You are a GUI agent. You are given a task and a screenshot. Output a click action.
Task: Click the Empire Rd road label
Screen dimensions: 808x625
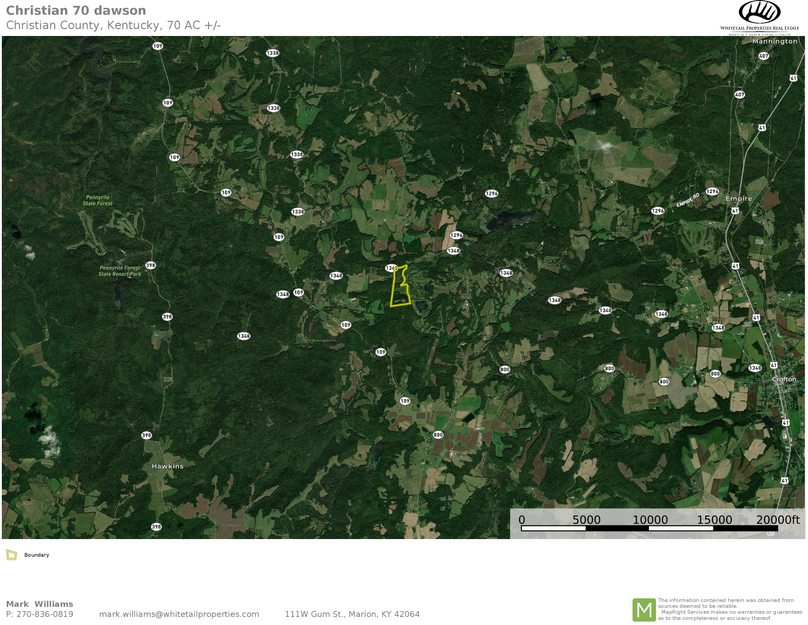(688, 200)
